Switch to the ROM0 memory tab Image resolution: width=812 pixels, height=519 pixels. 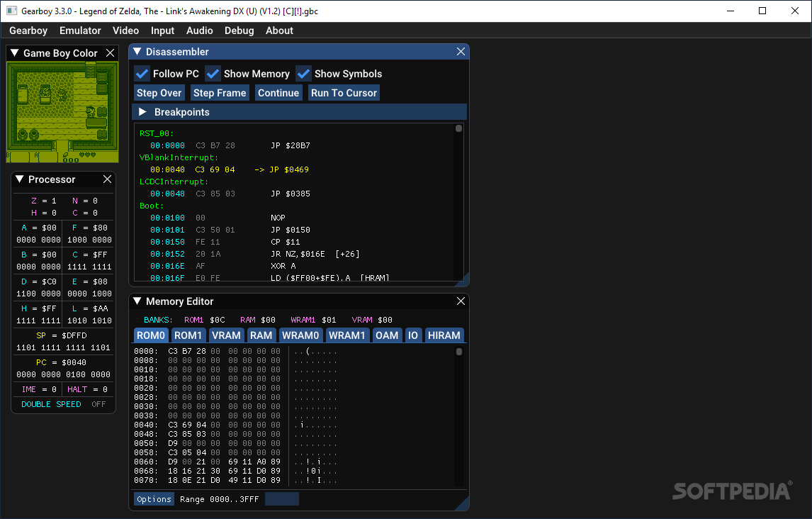151,335
